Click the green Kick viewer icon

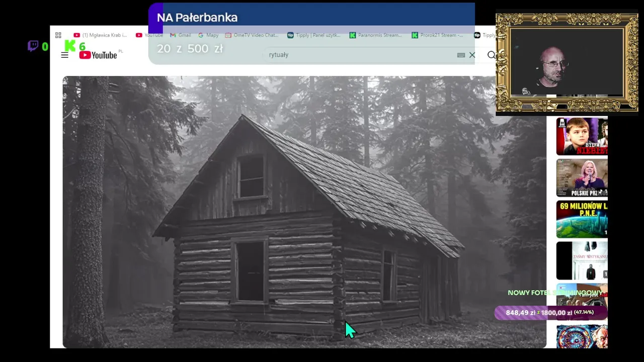tap(70, 46)
